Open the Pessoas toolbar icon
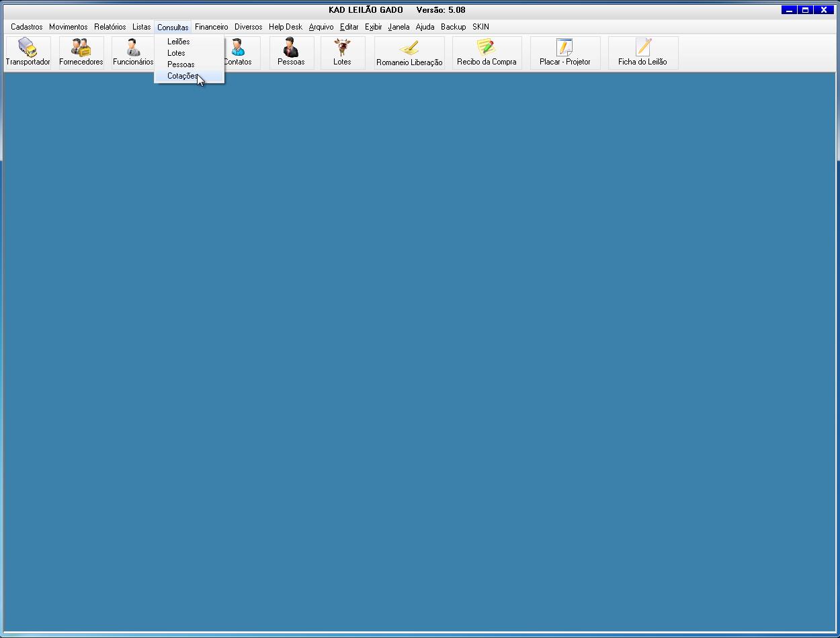Viewport: 840px width, 638px height. (x=291, y=53)
